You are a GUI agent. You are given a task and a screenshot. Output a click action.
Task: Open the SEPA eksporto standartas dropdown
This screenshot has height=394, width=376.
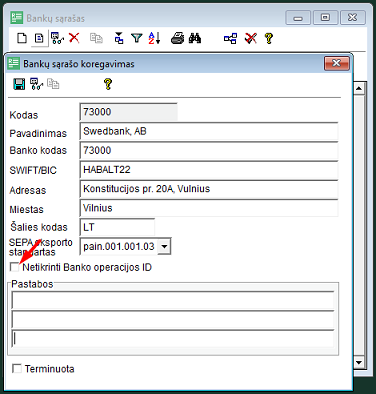pyautogui.click(x=164, y=247)
